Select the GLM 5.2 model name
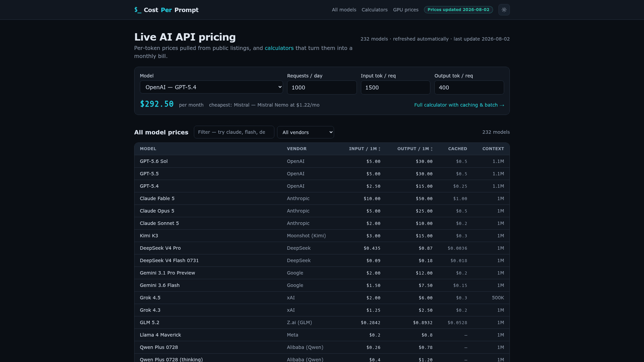The image size is (644, 362). tap(150, 322)
